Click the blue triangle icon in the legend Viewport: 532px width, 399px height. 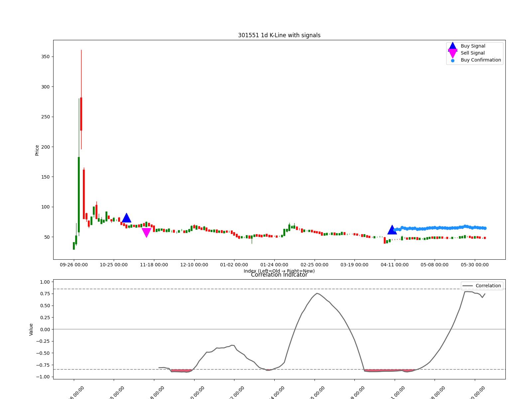pos(453,46)
